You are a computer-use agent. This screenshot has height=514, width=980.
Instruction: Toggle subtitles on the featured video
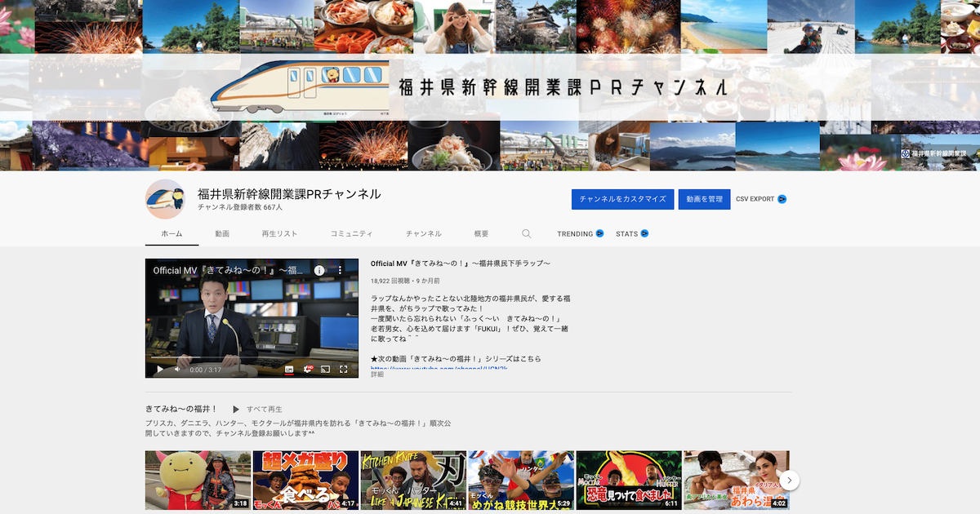point(289,370)
